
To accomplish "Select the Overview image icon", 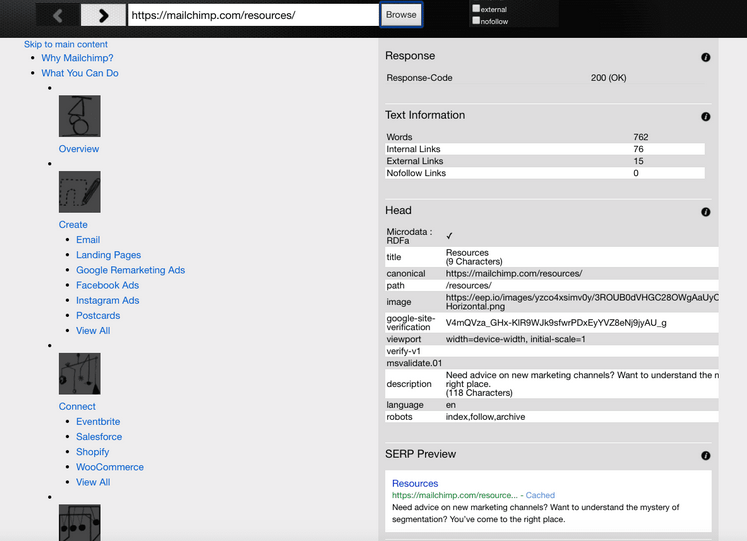I will [x=80, y=116].
